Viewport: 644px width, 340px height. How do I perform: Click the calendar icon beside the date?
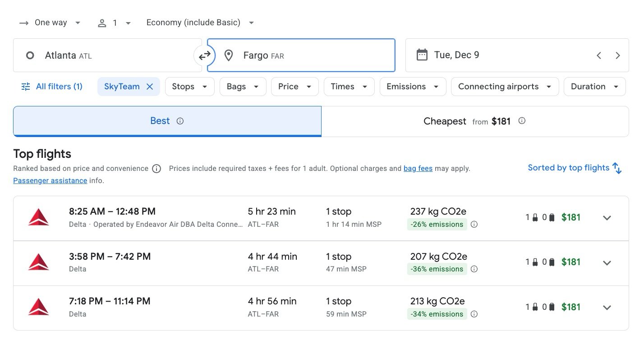422,55
